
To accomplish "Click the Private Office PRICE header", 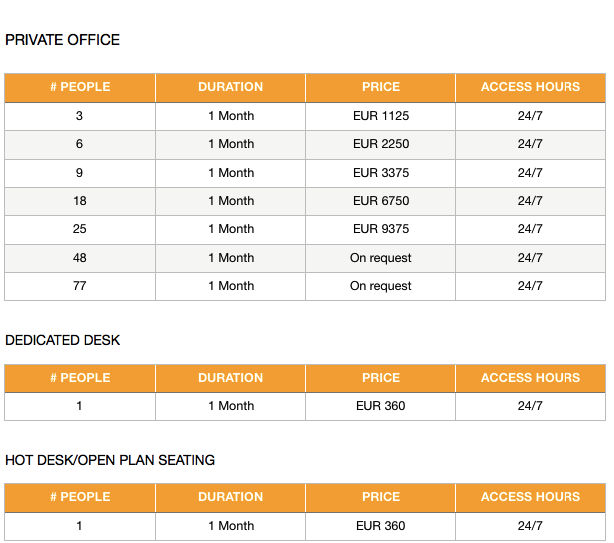I will [381, 87].
